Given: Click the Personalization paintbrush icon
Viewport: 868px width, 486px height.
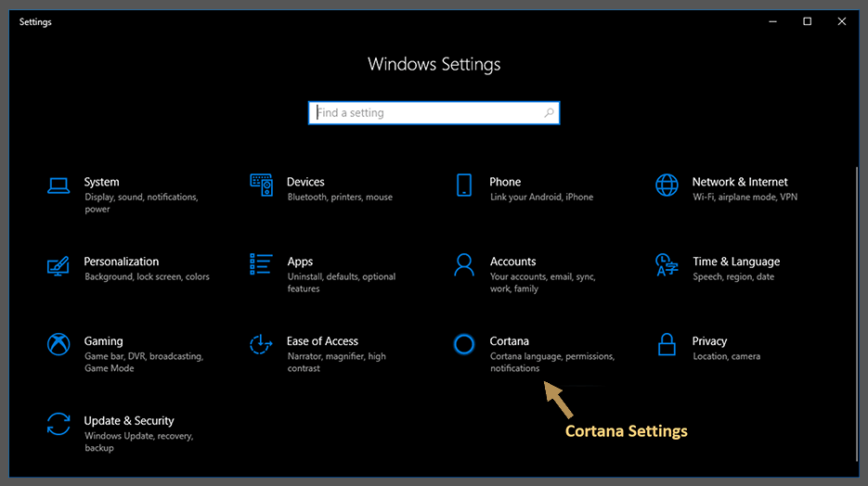Looking at the screenshot, I should (58, 266).
